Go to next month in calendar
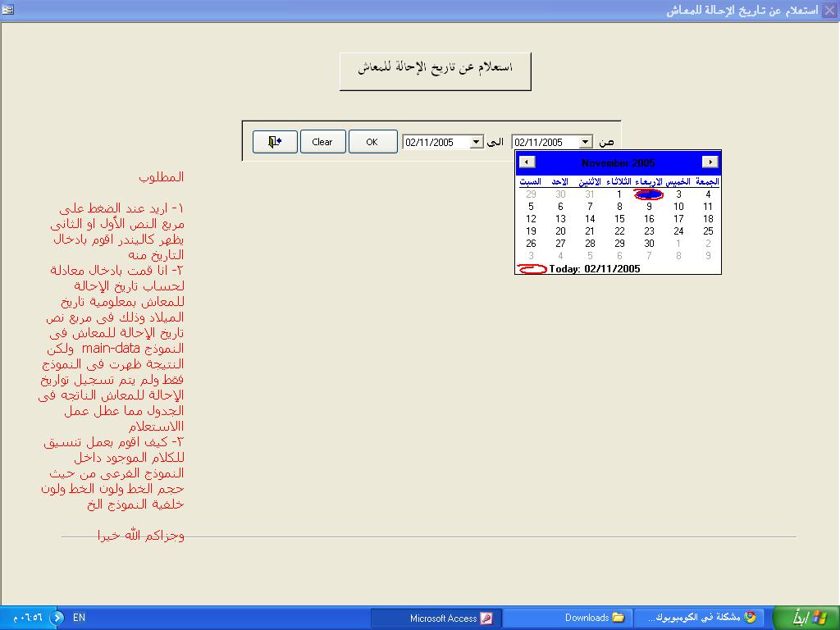The width and height of the screenshot is (840, 630). pos(710,162)
